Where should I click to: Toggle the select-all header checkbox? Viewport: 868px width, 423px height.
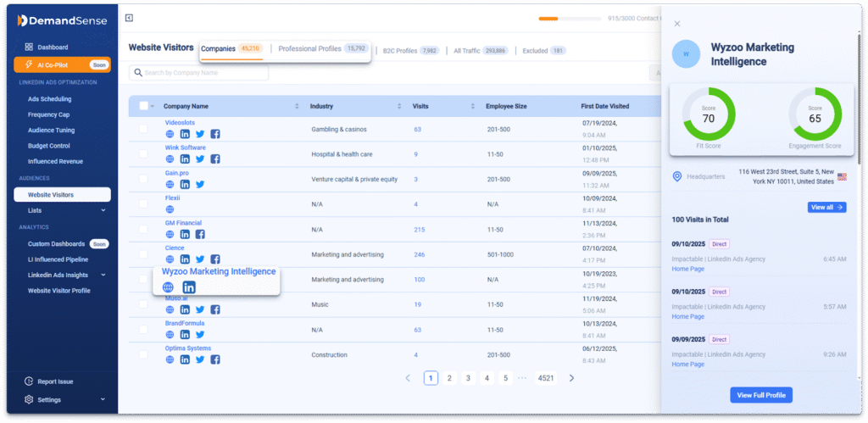click(x=143, y=106)
